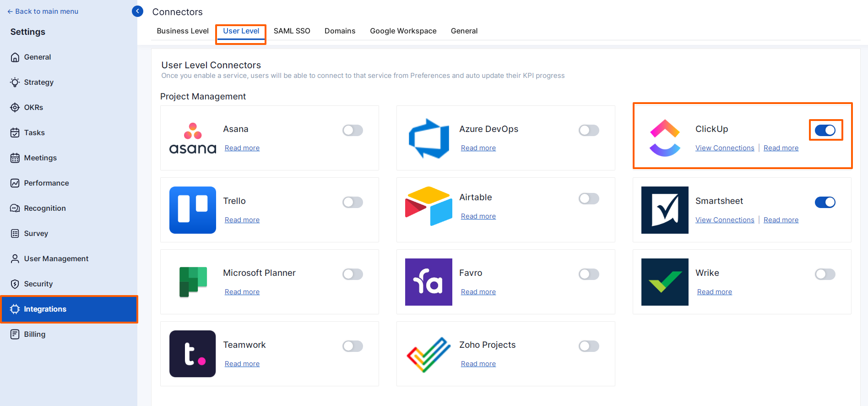Click the Wrike checkmark logo
The height and width of the screenshot is (406, 868).
pyautogui.click(x=665, y=282)
